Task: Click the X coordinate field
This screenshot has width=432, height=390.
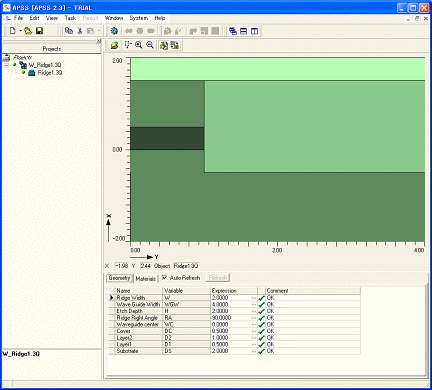Action: (121, 266)
